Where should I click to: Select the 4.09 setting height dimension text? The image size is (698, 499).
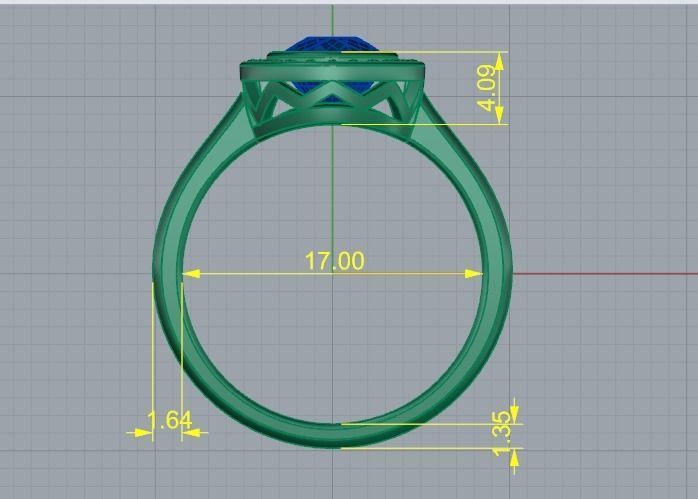pos(486,88)
